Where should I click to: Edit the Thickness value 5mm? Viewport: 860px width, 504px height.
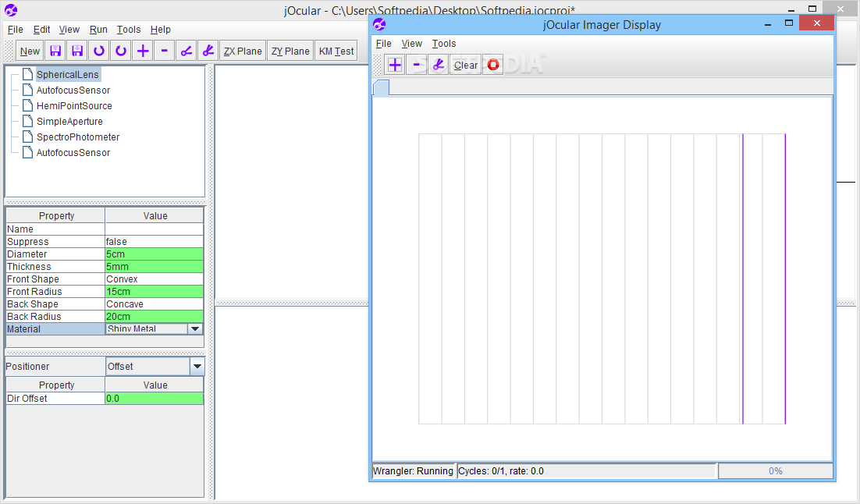click(154, 267)
